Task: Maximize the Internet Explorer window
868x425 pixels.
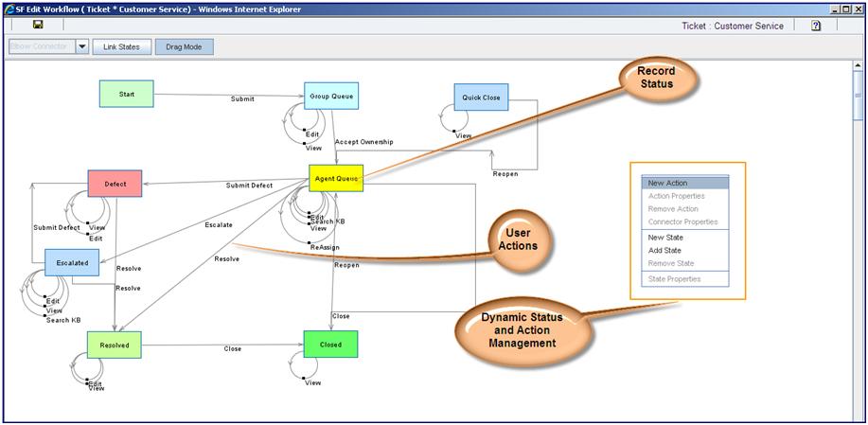Action: [845, 9]
